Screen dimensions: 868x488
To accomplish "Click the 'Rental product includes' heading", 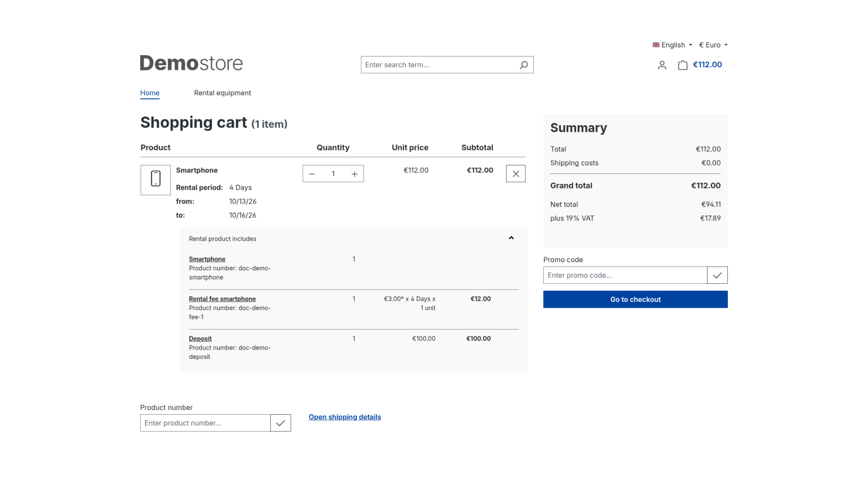I will pyautogui.click(x=222, y=239).
